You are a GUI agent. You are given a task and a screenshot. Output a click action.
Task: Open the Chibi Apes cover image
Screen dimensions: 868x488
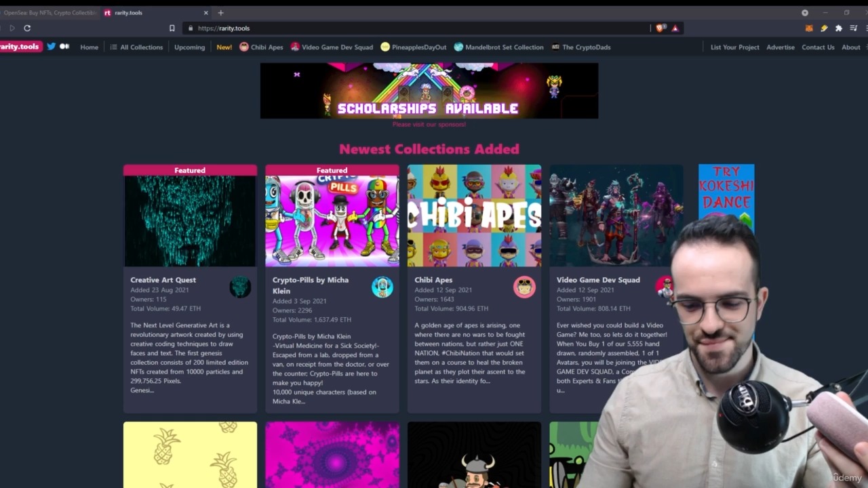click(475, 216)
